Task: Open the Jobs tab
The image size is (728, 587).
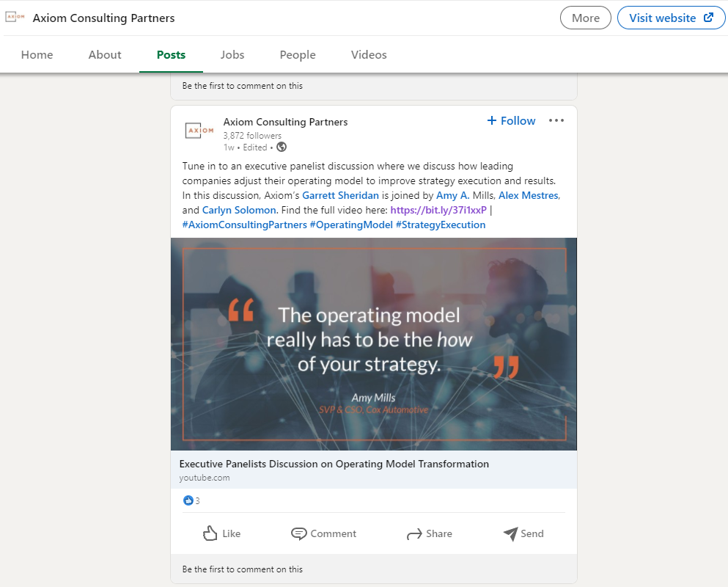Action: pyautogui.click(x=232, y=55)
